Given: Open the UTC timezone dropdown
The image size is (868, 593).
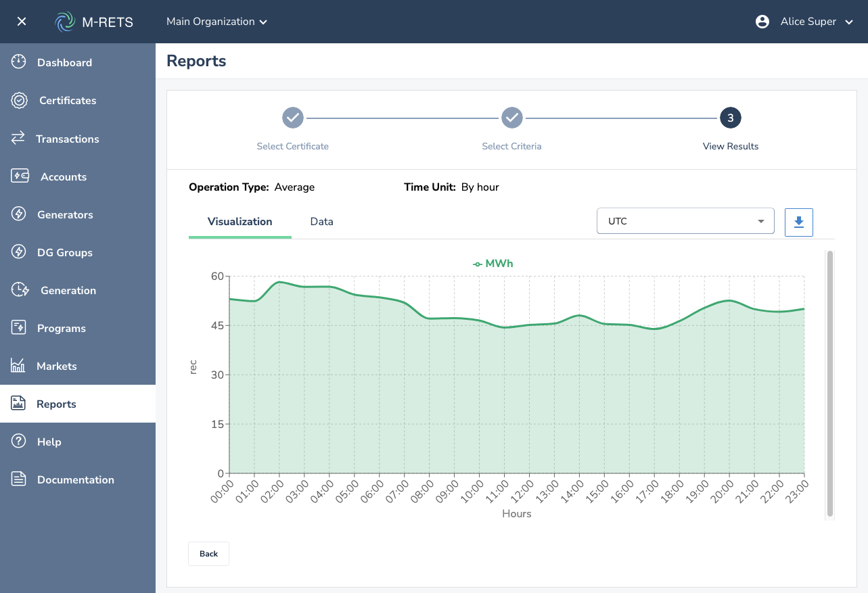Looking at the screenshot, I should 685,221.
